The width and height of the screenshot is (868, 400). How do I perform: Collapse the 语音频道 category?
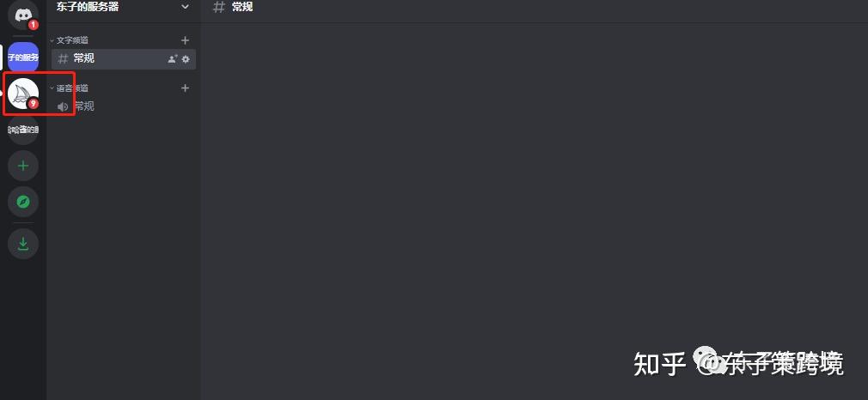coord(70,88)
